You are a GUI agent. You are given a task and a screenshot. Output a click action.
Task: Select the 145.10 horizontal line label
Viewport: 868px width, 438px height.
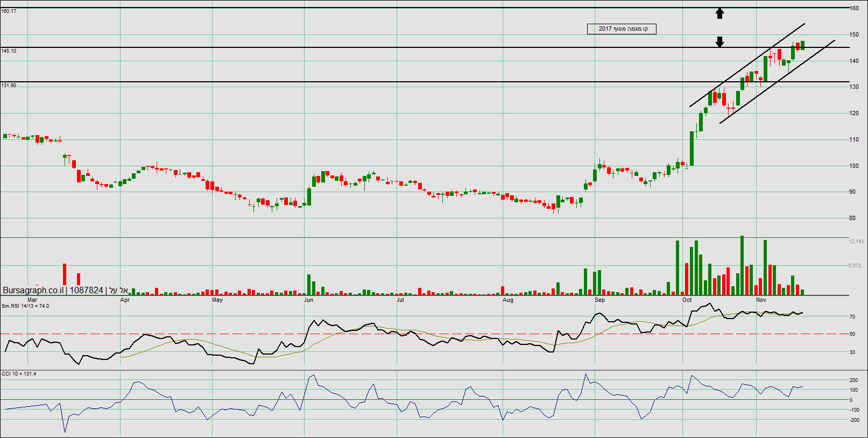tap(9, 51)
